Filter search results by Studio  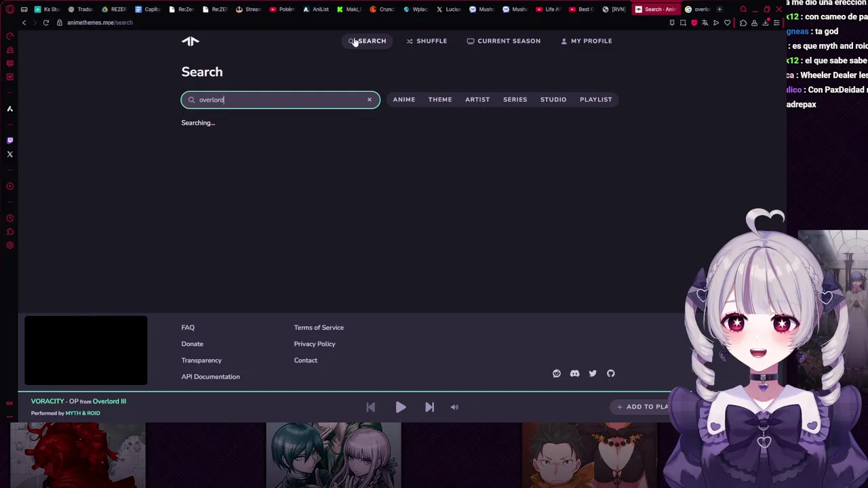tap(553, 100)
